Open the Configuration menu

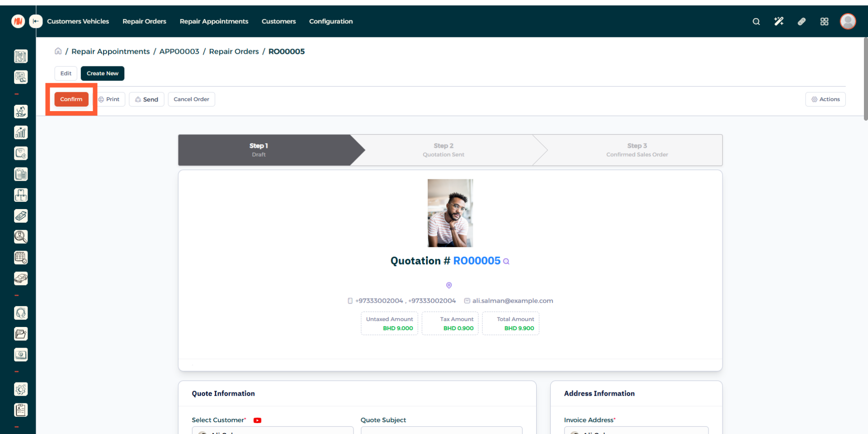[330, 21]
